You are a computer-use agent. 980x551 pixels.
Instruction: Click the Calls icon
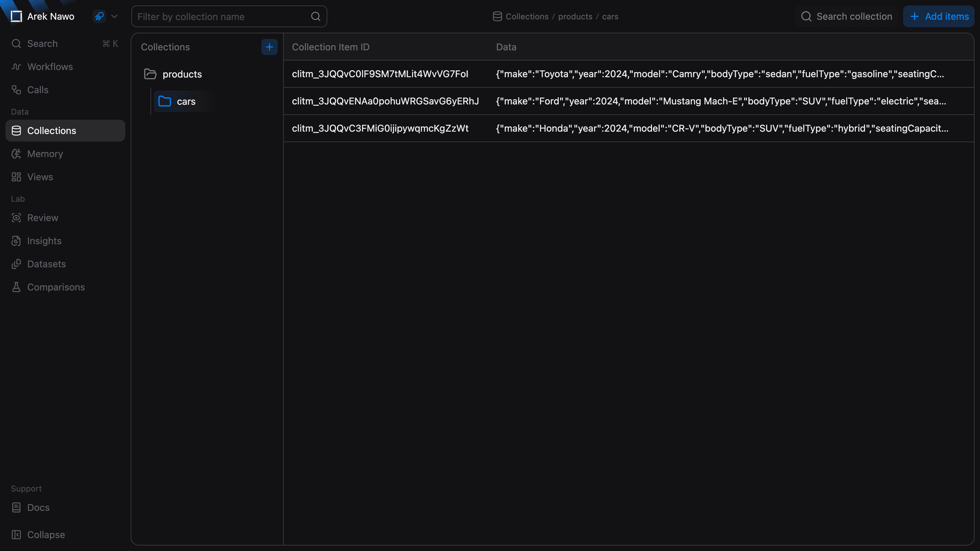click(x=16, y=90)
